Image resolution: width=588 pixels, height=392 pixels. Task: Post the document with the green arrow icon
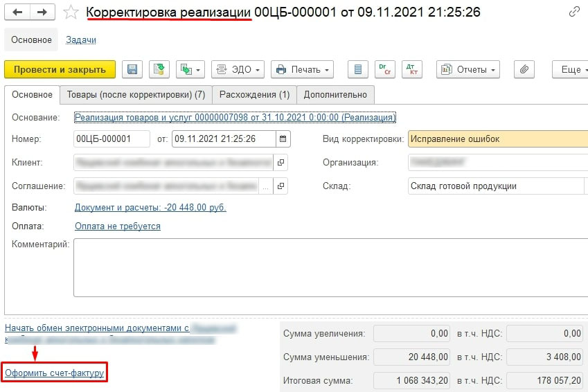click(159, 69)
